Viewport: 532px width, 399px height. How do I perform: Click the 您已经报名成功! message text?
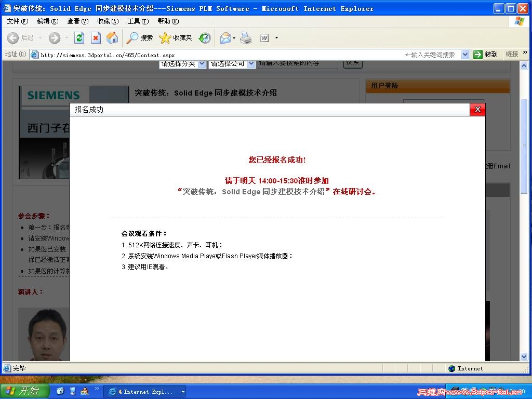point(277,160)
